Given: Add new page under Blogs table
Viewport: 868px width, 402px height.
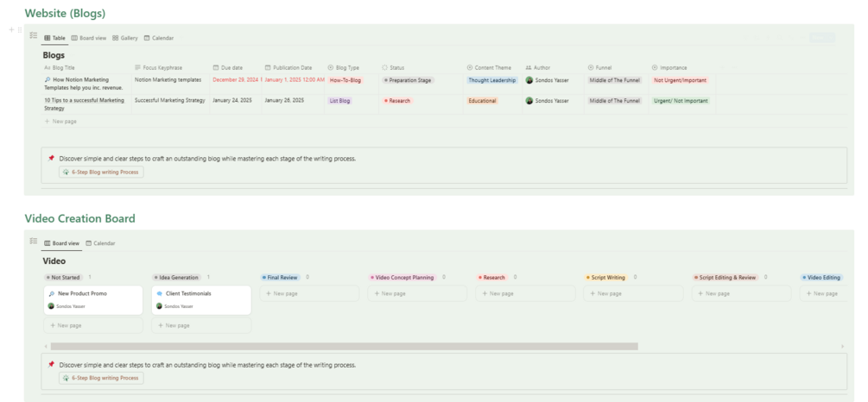Looking at the screenshot, I should pos(60,122).
